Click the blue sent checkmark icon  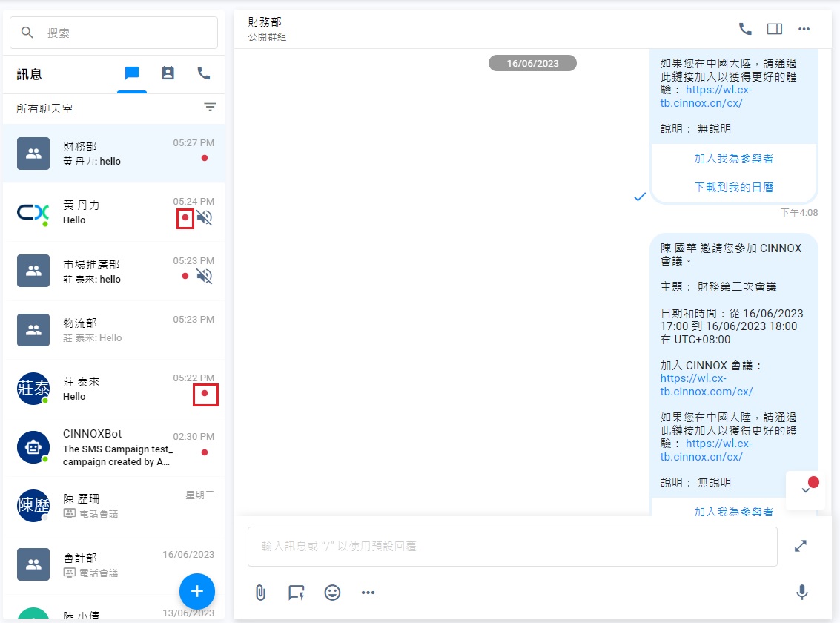coord(640,197)
